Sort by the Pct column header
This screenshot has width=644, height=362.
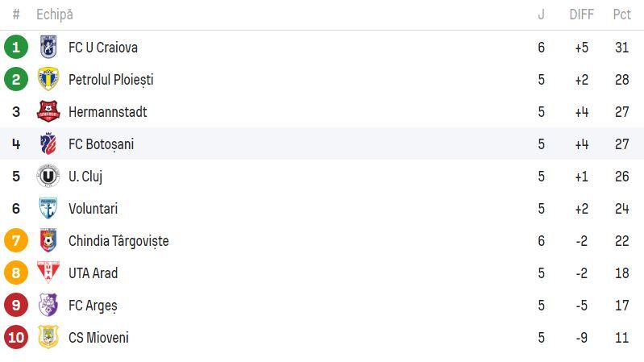tap(621, 15)
